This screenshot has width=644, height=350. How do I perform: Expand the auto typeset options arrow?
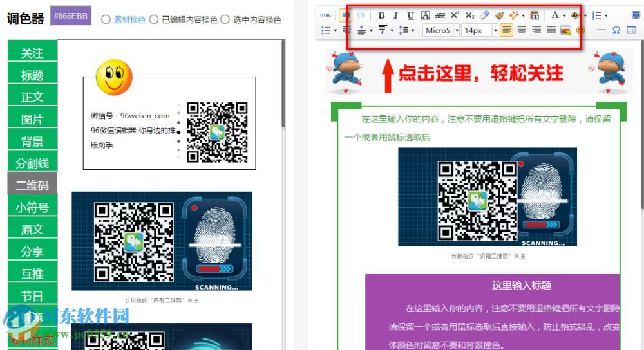523,16
